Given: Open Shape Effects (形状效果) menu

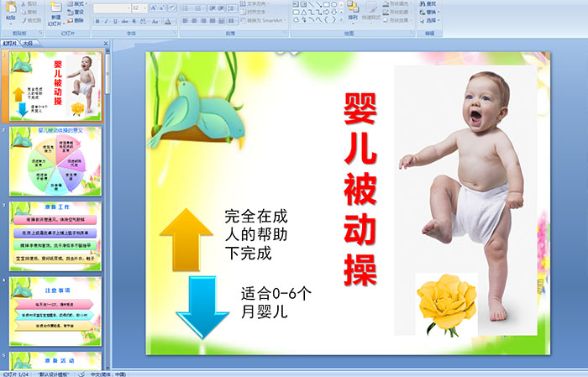Looking at the screenshot, I should point(397,20).
